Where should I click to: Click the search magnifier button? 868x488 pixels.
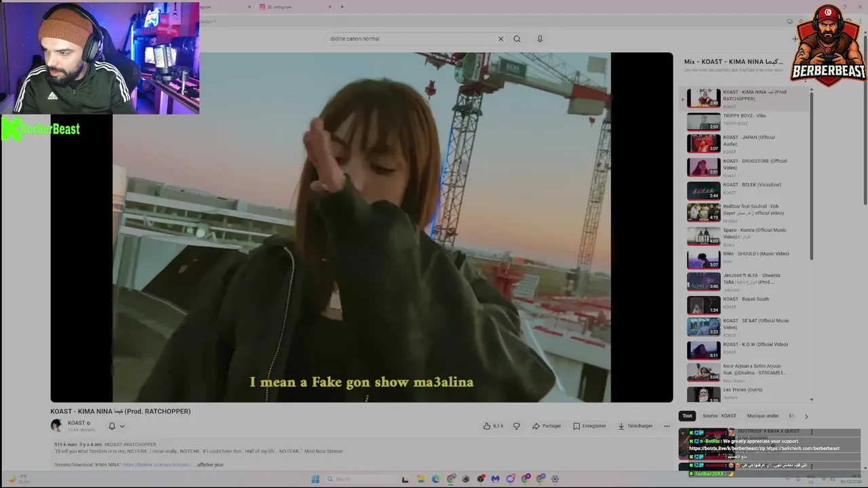[517, 39]
